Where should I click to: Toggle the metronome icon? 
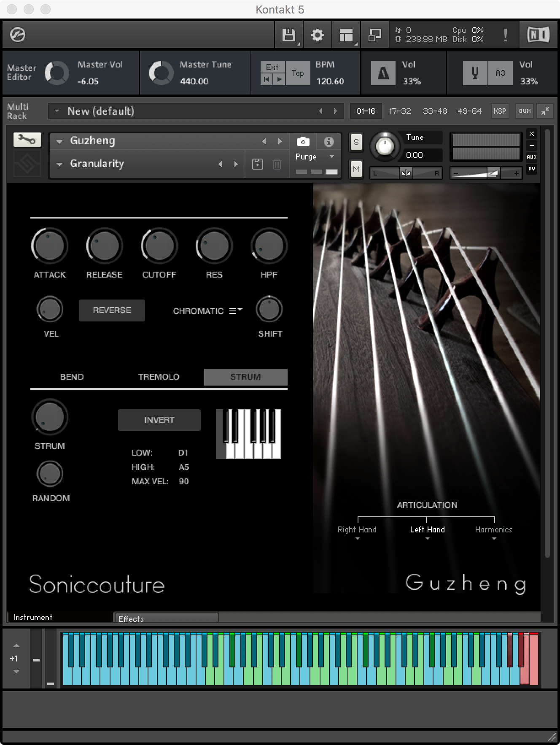click(x=383, y=73)
